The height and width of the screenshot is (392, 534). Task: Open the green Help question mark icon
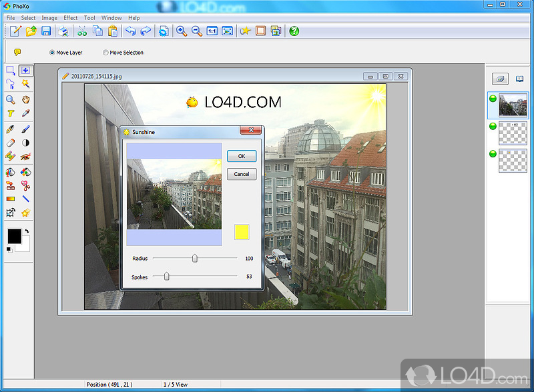pos(294,31)
